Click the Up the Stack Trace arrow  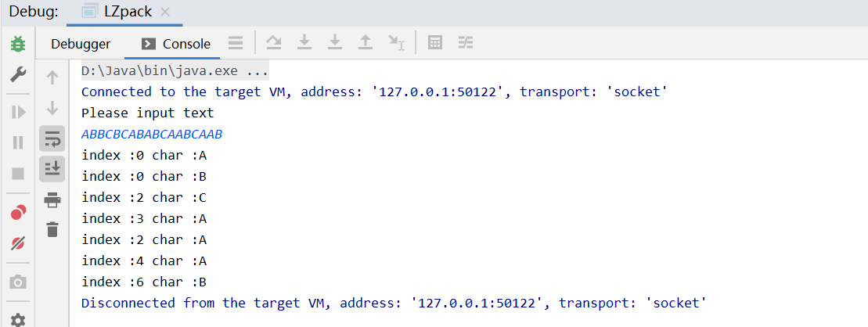pos(52,77)
